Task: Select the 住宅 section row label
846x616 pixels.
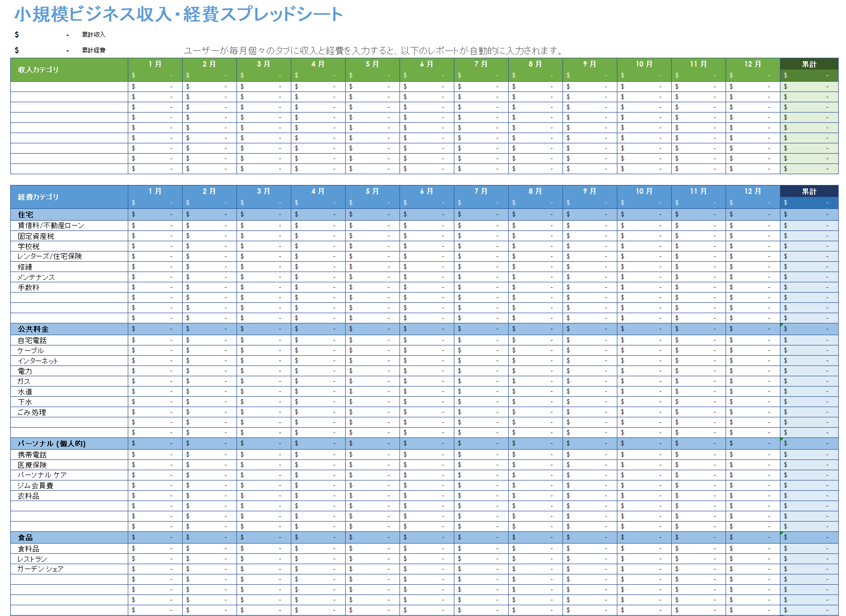Action: pyautogui.click(x=25, y=215)
